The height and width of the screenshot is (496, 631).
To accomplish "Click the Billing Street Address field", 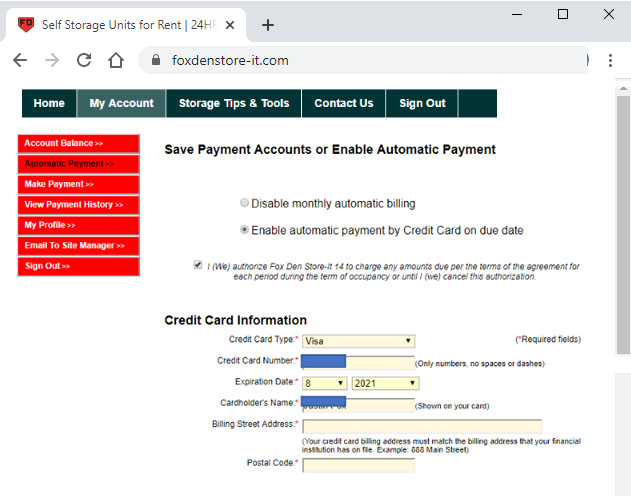I will pos(421,426).
